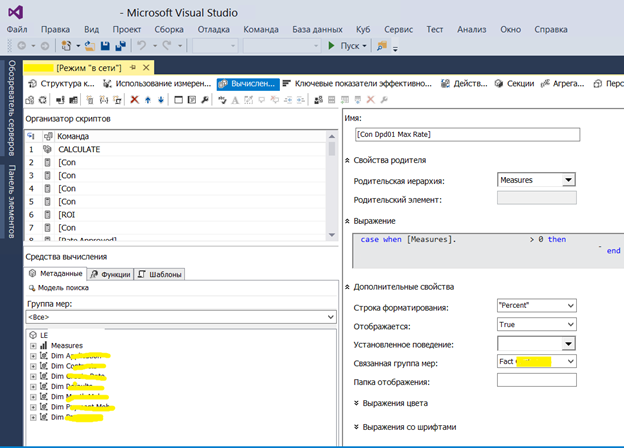
Task: Open the Файл menu
Action: [x=17, y=29]
